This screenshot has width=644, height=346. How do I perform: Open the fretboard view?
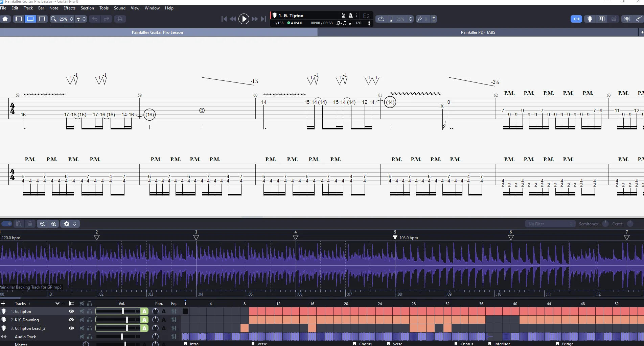pyautogui.click(x=590, y=19)
